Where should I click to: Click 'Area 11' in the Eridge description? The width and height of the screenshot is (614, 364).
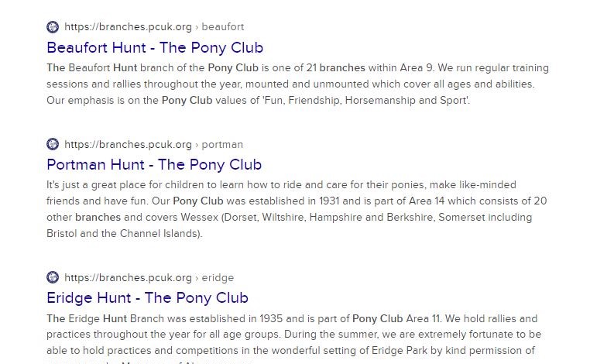[x=427, y=318]
